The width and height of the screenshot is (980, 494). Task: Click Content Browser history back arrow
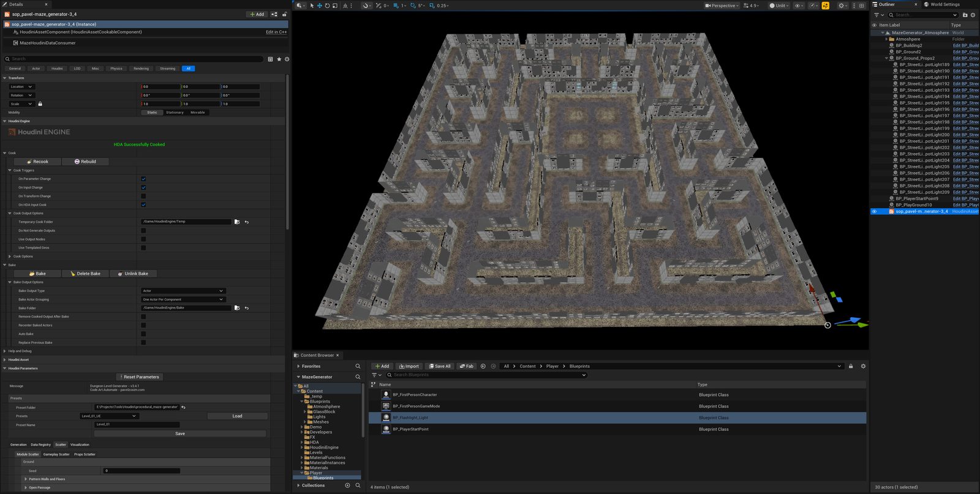483,366
